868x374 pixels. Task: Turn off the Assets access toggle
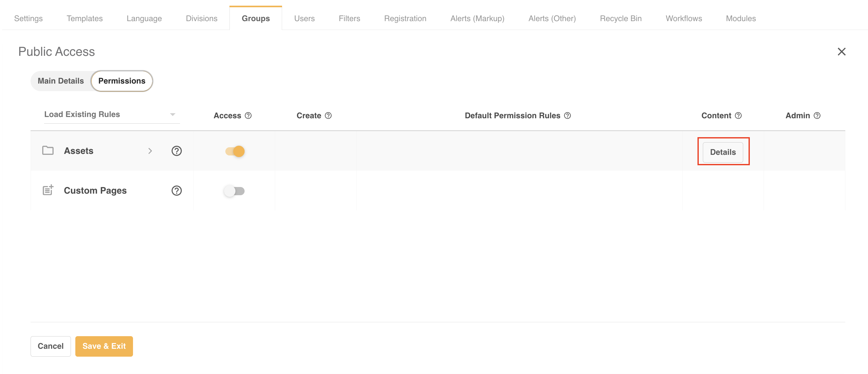coord(235,151)
